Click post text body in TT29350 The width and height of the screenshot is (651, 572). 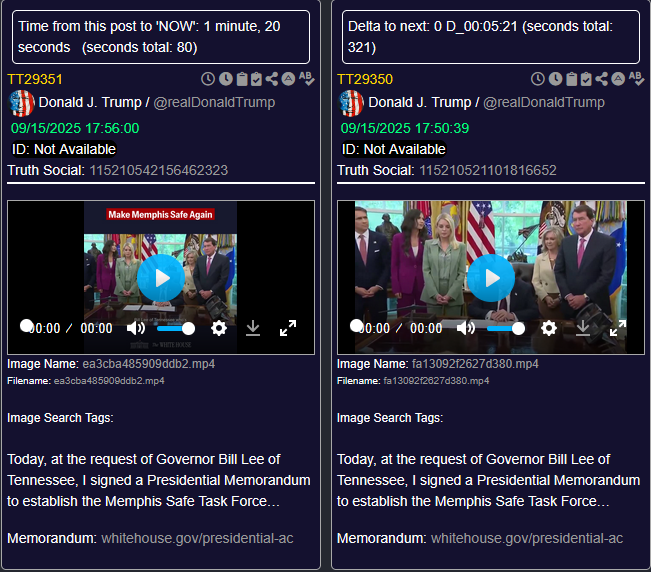pos(488,480)
